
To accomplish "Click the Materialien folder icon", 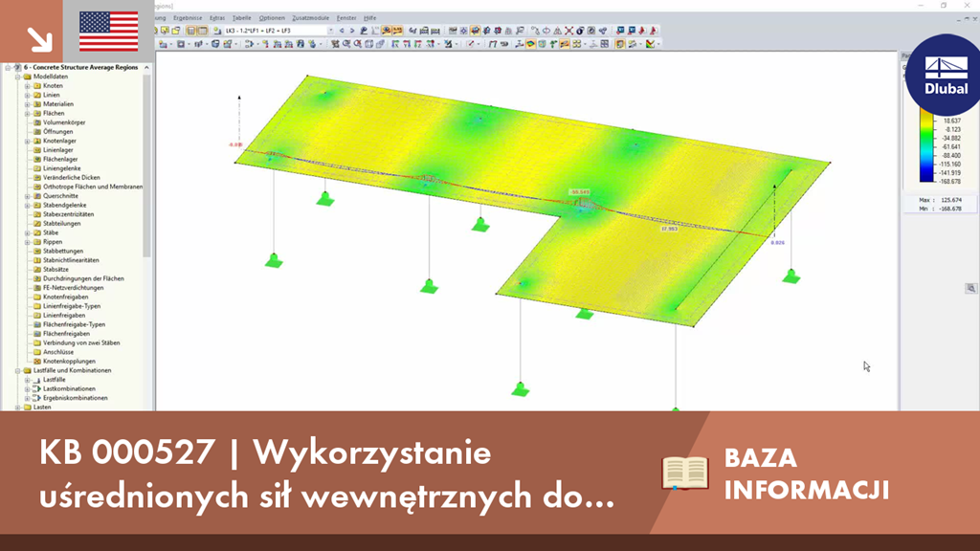I will tap(37, 103).
